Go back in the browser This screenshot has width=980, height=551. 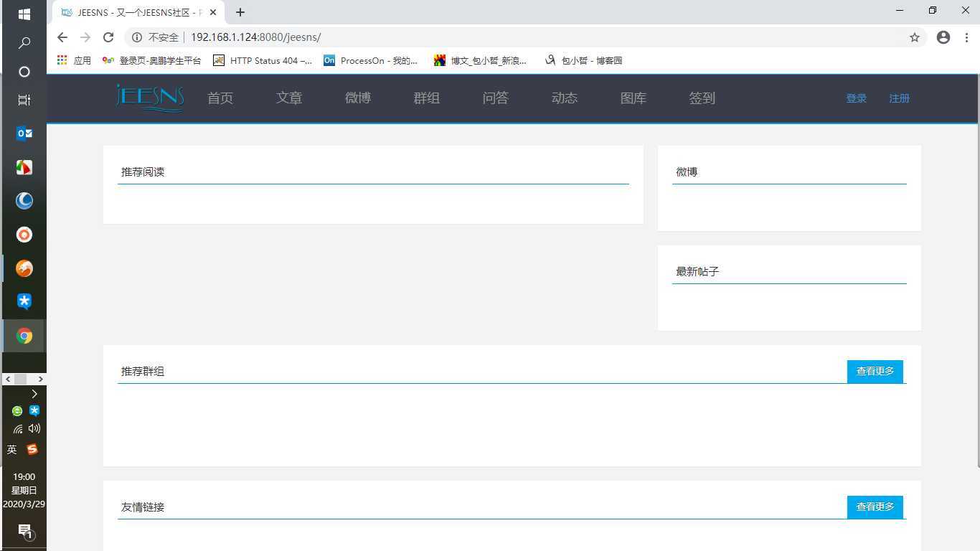[x=62, y=37]
